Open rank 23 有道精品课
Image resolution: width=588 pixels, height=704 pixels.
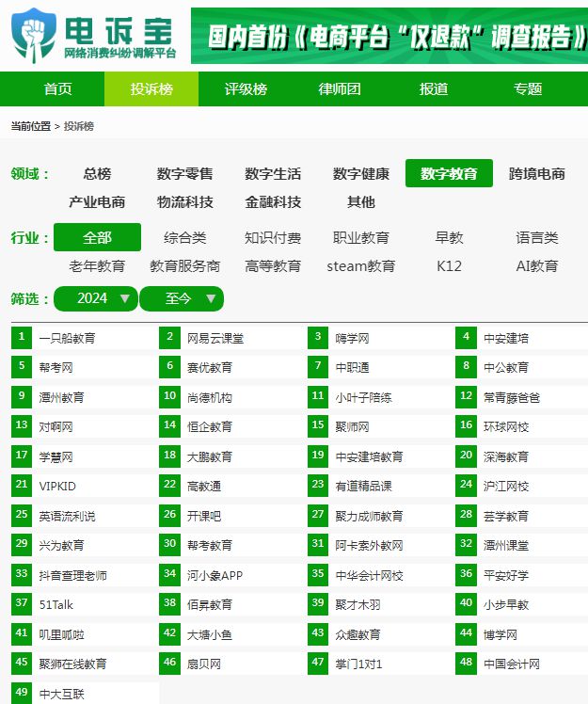(363, 487)
